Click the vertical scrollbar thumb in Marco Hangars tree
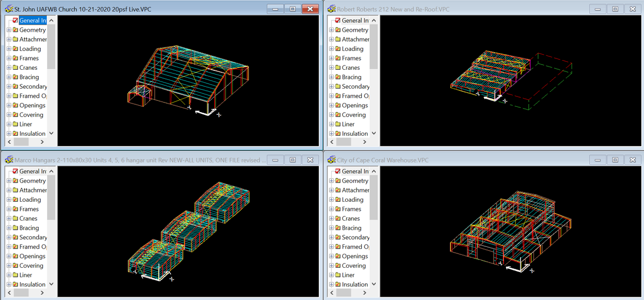Screen dimensions: 644x300 pos(52,198)
